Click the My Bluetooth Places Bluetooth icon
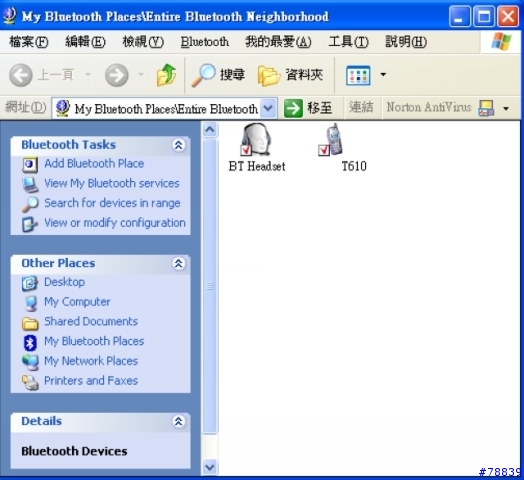This screenshot has width=524, height=480. click(30, 343)
